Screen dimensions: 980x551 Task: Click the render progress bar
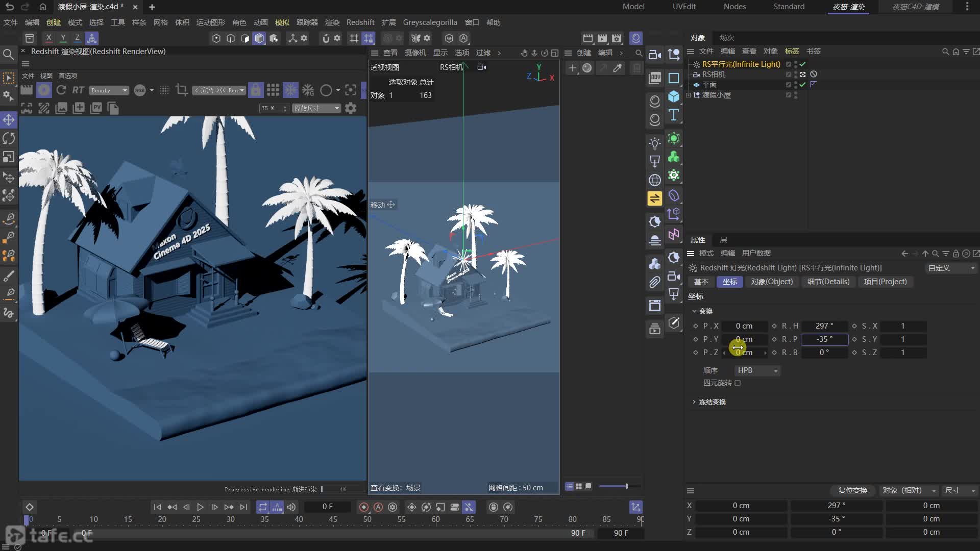[x=342, y=489]
